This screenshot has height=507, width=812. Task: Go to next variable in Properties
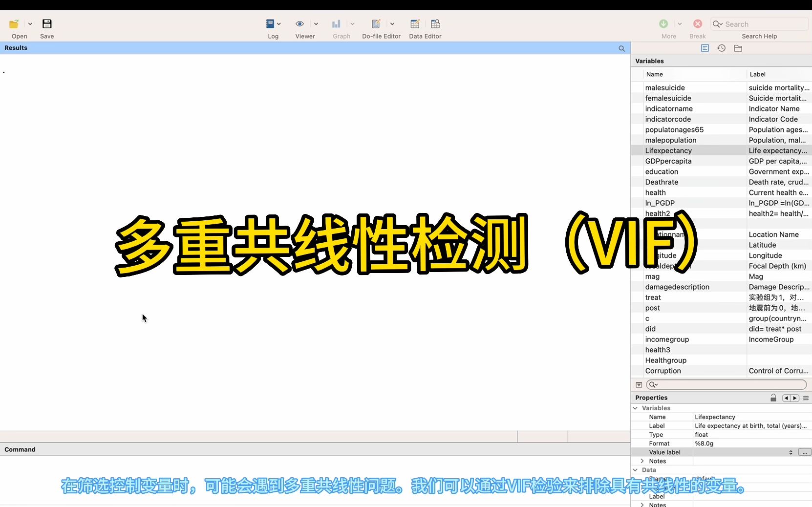tap(795, 398)
